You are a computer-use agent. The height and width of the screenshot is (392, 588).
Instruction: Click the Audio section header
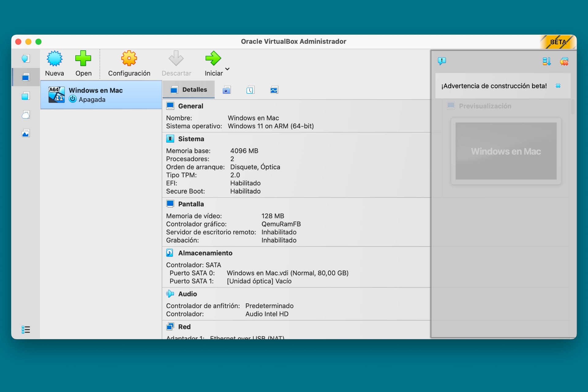click(187, 294)
